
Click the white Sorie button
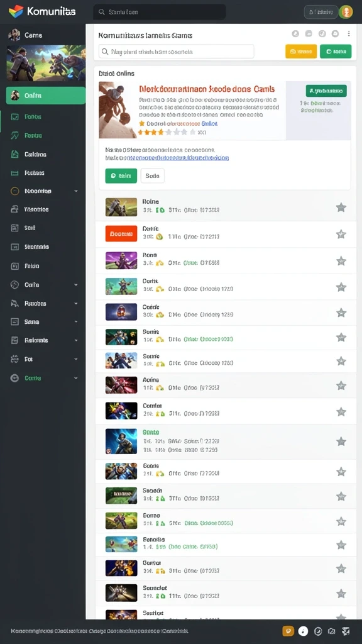pos(152,176)
